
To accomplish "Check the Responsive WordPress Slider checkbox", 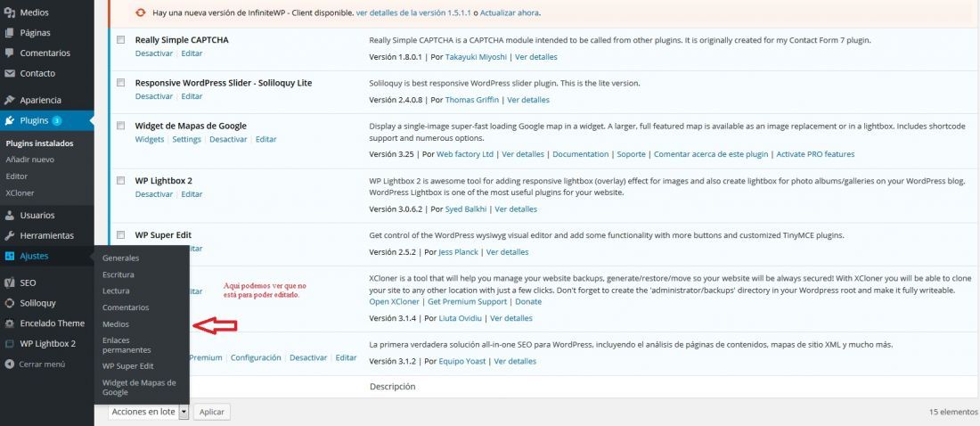I will [120, 83].
